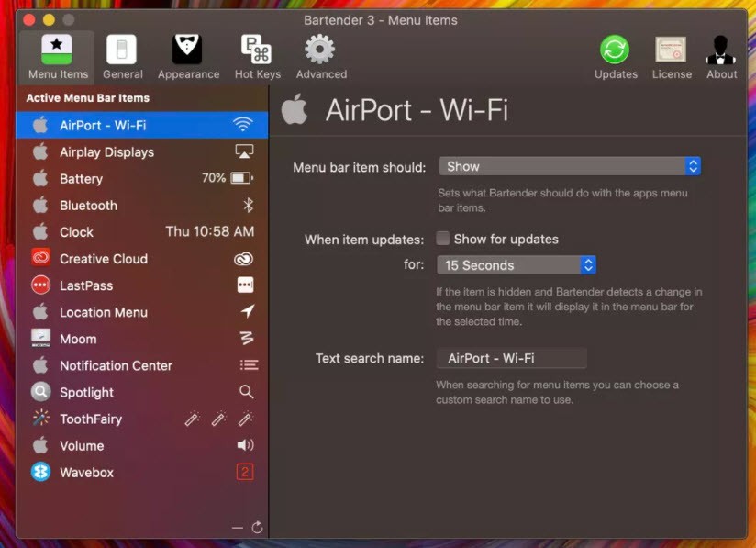This screenshot has height=548, width=756.
Task: Select the Battery menu bar item
Action: [x=141, y=178]
